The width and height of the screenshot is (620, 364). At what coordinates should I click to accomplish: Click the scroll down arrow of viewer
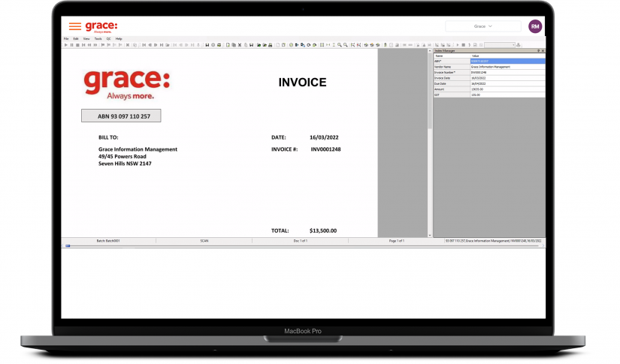pos(430,236)
